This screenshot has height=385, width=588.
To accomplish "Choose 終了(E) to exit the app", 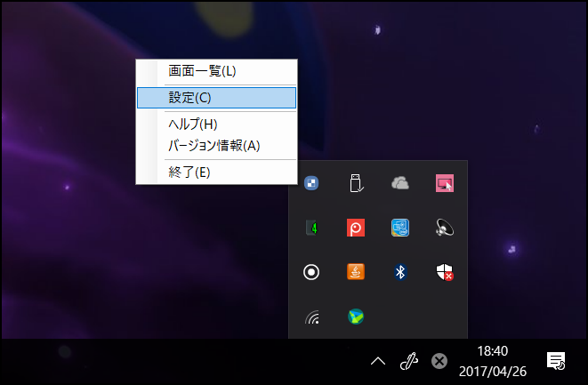I will click(216, 172).
